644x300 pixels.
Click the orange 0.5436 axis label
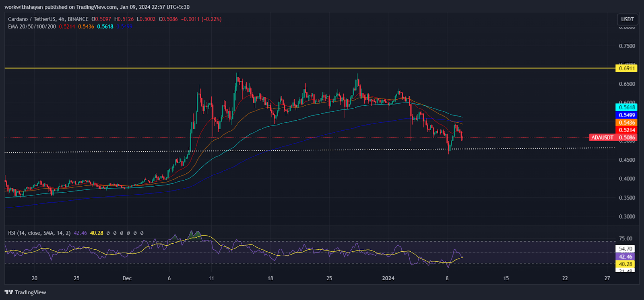pyautogui.click(x=627, y=123)
